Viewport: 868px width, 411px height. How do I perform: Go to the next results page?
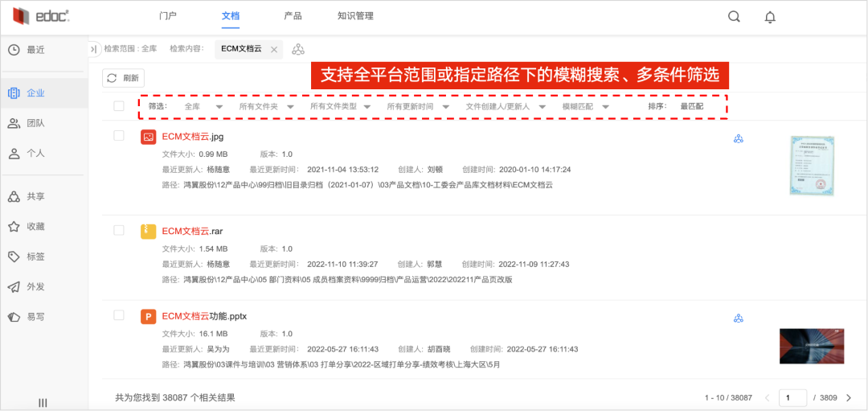click(x=849, y=397)
